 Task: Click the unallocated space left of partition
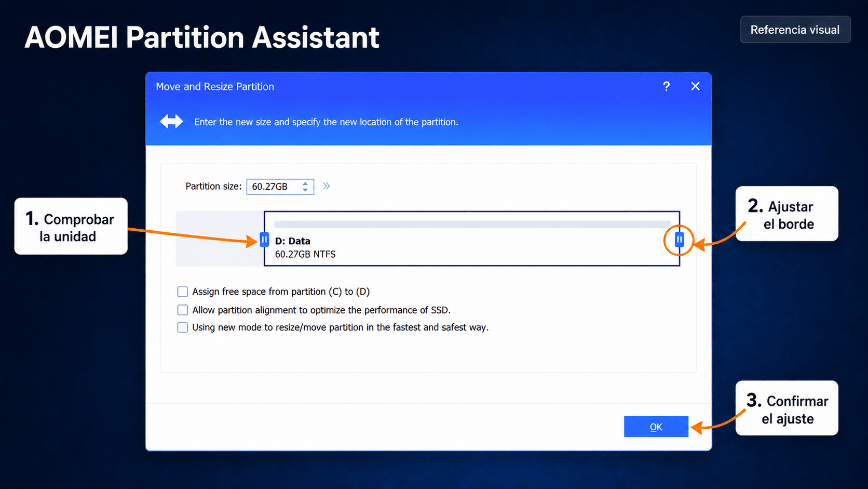coord(220,239)
